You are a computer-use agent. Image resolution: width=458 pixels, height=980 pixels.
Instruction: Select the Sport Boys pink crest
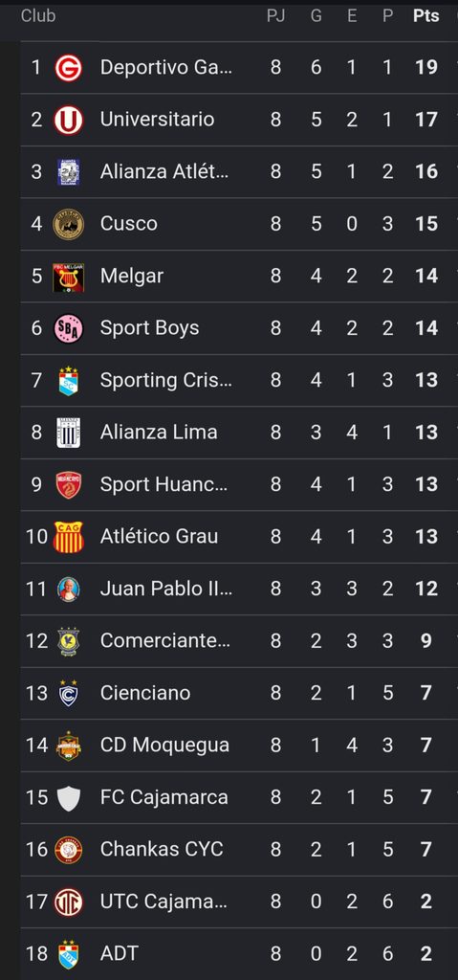coord(68,329)
